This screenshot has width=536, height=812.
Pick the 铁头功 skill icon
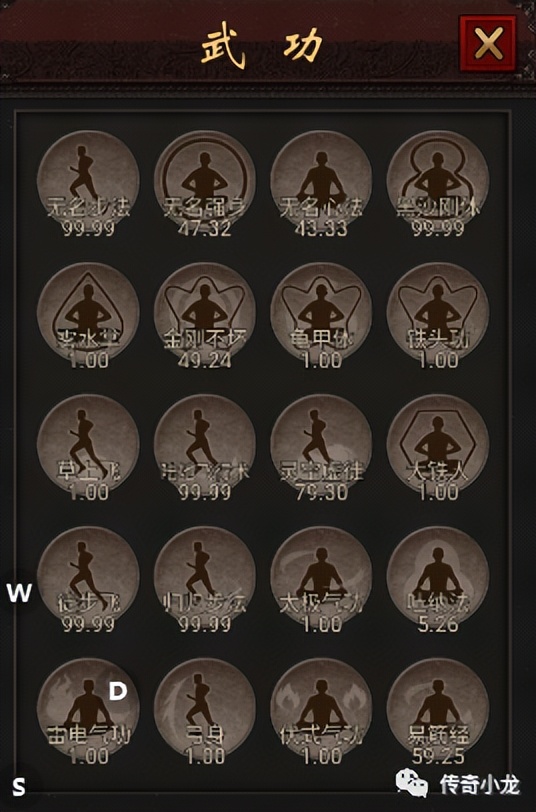438,313
